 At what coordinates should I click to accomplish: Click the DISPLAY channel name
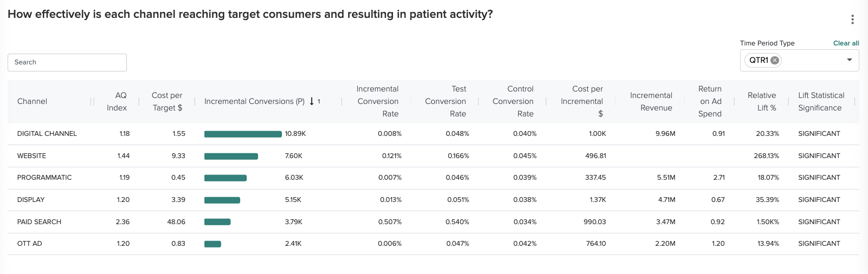point(31,200)
